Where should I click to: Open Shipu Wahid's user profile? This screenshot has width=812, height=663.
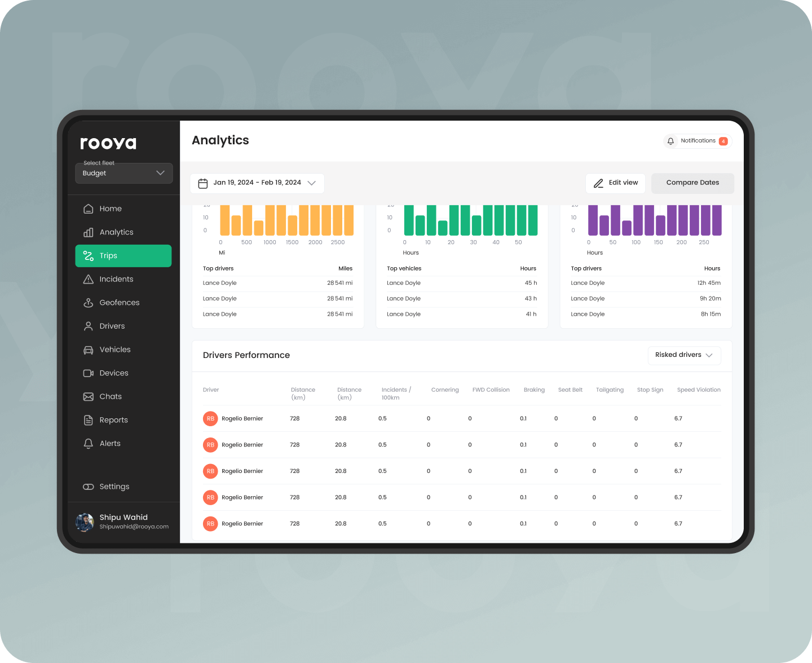(123, 522)
